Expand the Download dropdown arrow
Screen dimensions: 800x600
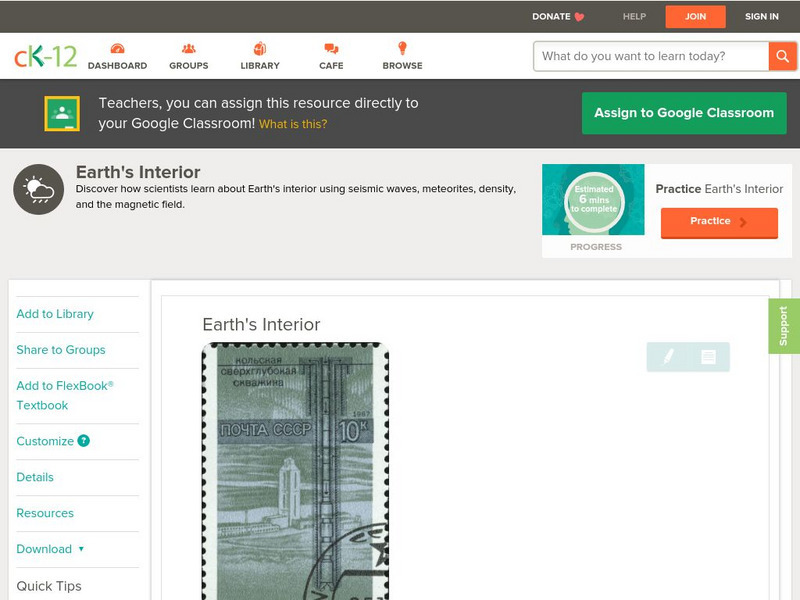point(81,549)
